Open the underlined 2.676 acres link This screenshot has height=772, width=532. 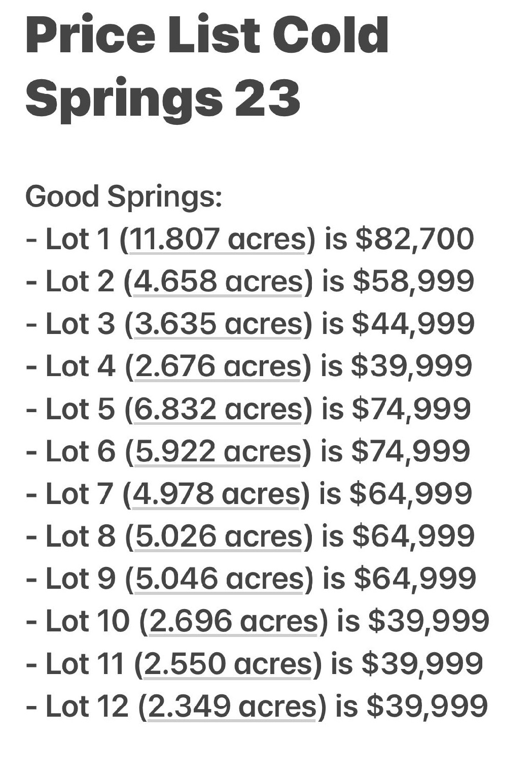[218, 366]
